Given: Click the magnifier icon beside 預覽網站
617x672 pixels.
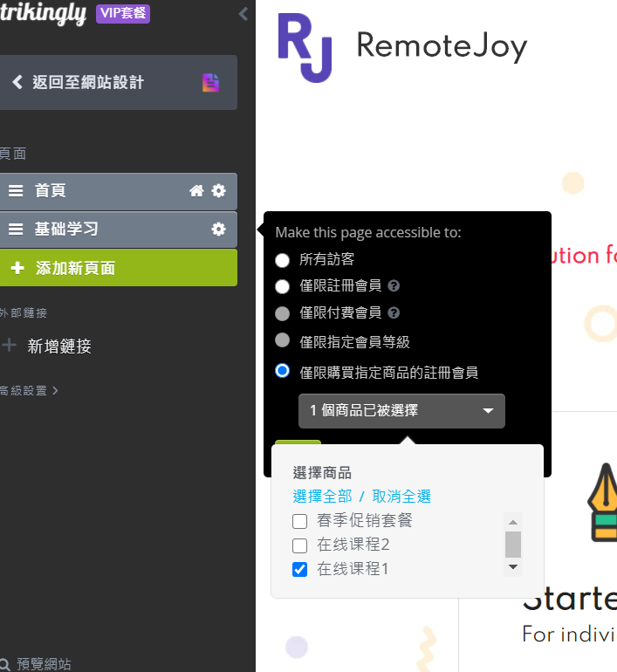Looking at the screenshot, I should tap(4, 664).
